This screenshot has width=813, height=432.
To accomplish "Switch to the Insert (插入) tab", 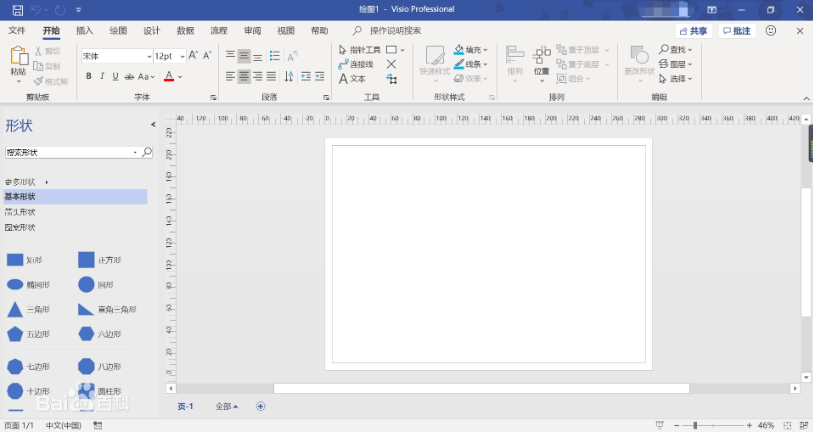I will pyautogui.click(x=85, y=31).
